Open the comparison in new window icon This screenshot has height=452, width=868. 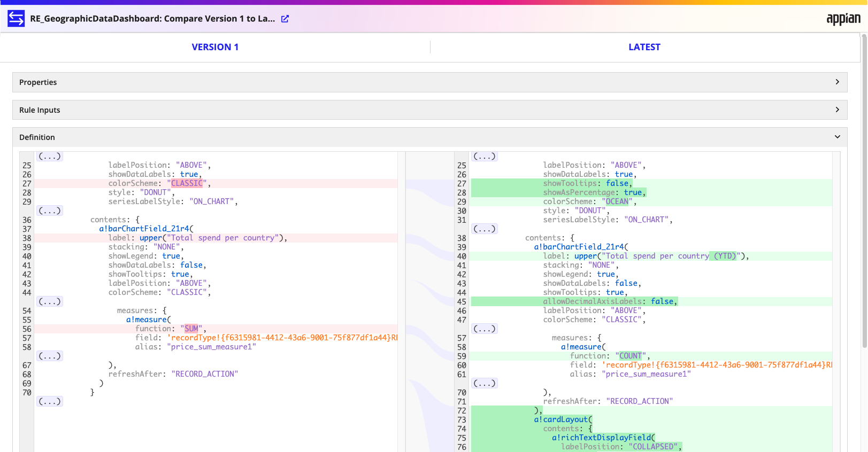pyautogui.click(x=285, y=19)
